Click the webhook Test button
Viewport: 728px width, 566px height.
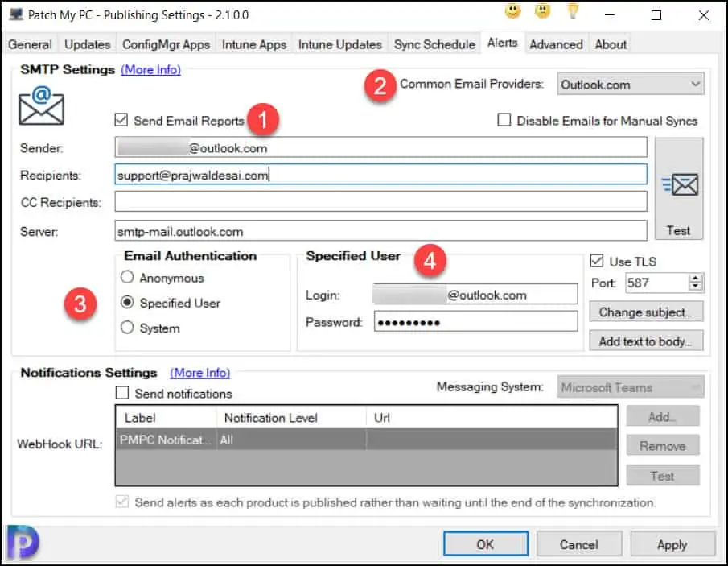[663, 476]
